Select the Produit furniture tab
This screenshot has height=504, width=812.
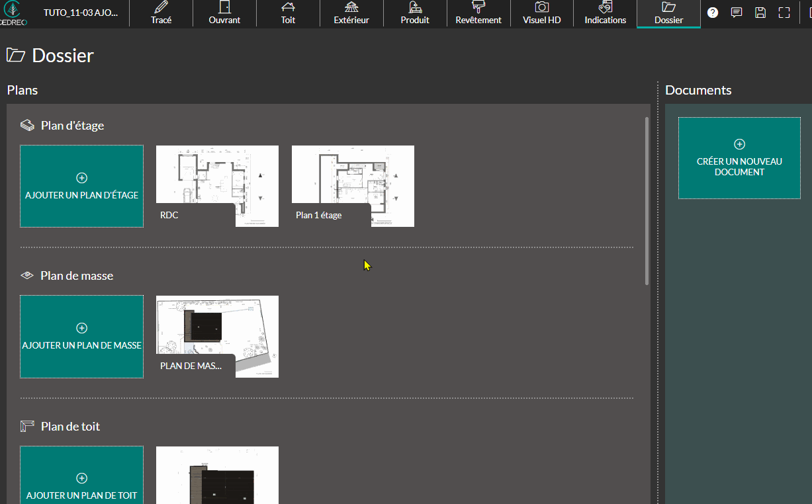coord(415,13)
